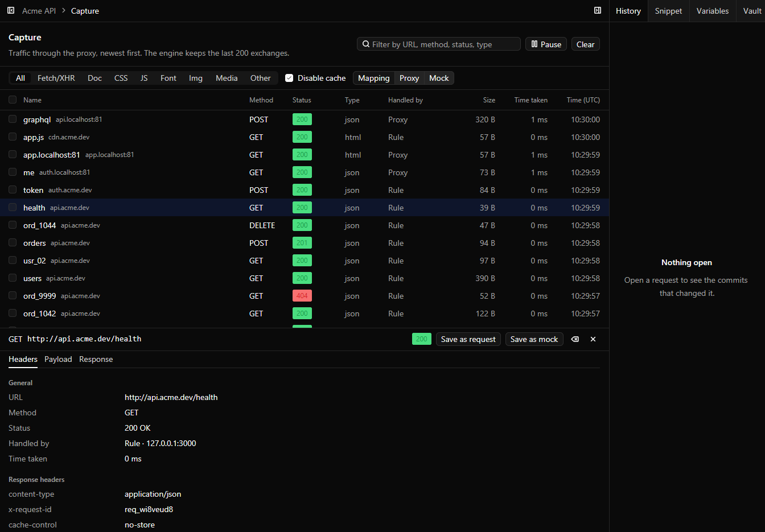Sort by the Time taken column header
Viewport: 765px width, 532px height.
[531, 100]
